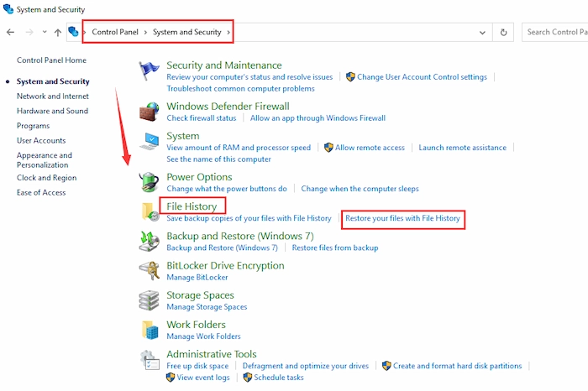Open the recent locations dropdown arrow

tap(45, 32)
